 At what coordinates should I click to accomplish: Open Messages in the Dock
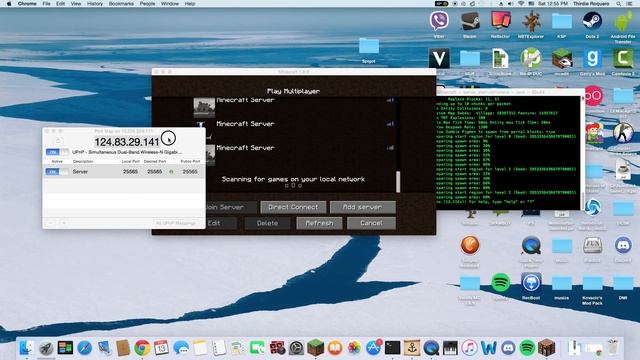[180, 348]
